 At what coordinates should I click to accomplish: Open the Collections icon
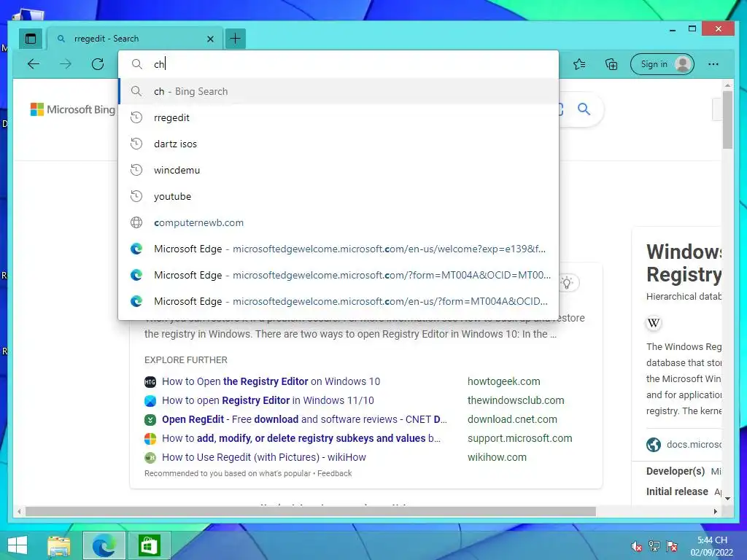(x=611, y=64)
